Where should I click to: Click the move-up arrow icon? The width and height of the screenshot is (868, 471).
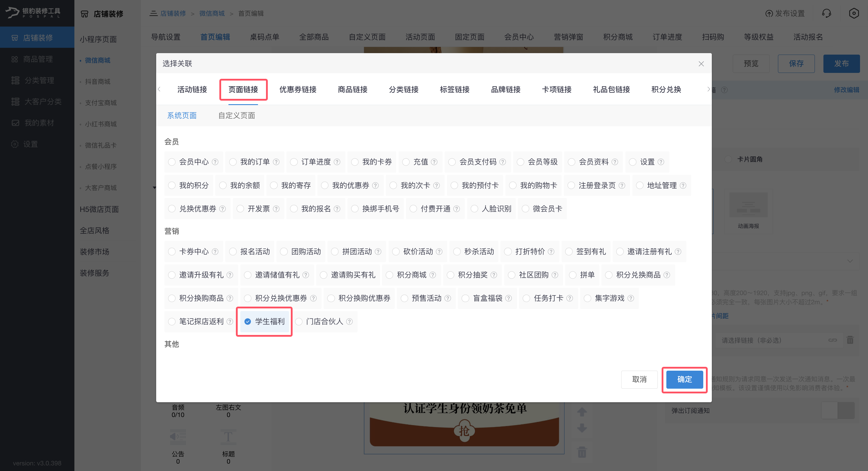(x=582, y=412)
